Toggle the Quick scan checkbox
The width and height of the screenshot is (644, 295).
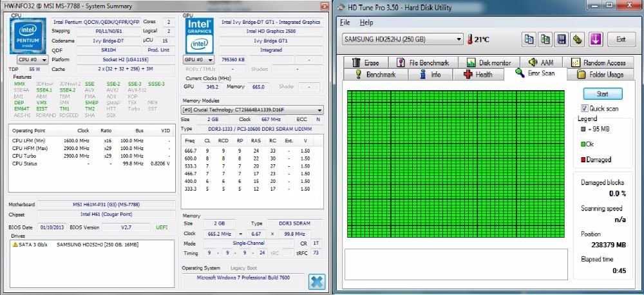pyautogui.click(x=585, y=108)
